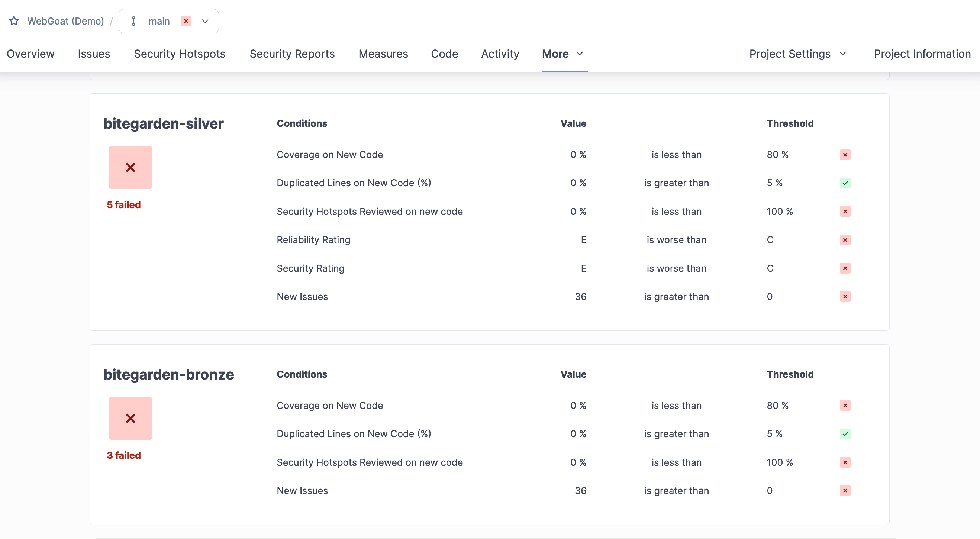Click the red X for silver Coverage on New Code
Image resolution: width=980 pixels, height=539 pixels.
point(845,155)
